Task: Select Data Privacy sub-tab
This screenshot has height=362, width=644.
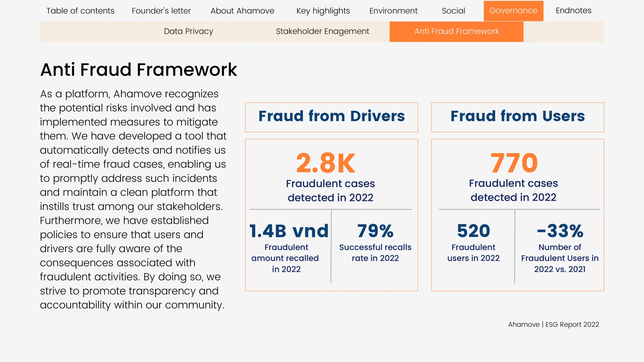Action: [188, 31]
